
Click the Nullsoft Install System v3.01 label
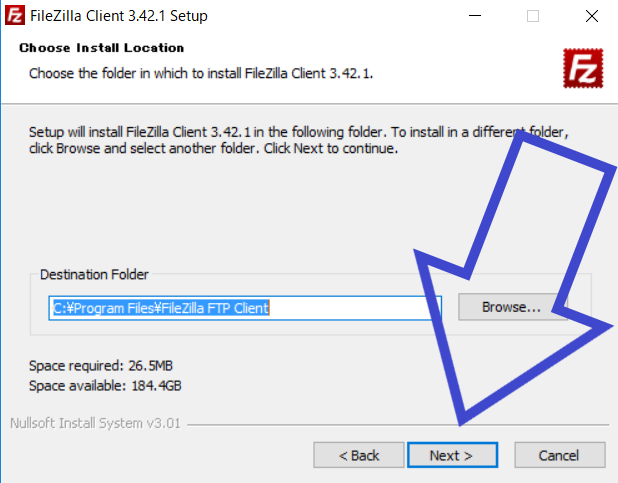tap(95, 423)
